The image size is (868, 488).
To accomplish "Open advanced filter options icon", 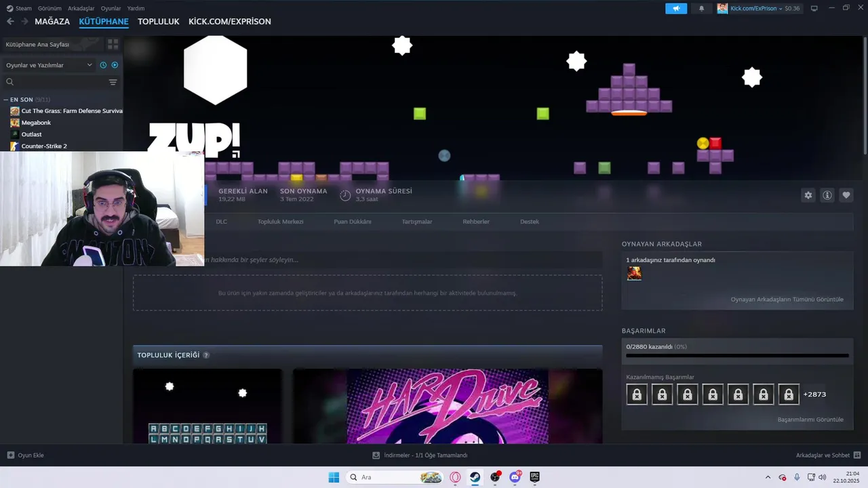I will [113, 82].
